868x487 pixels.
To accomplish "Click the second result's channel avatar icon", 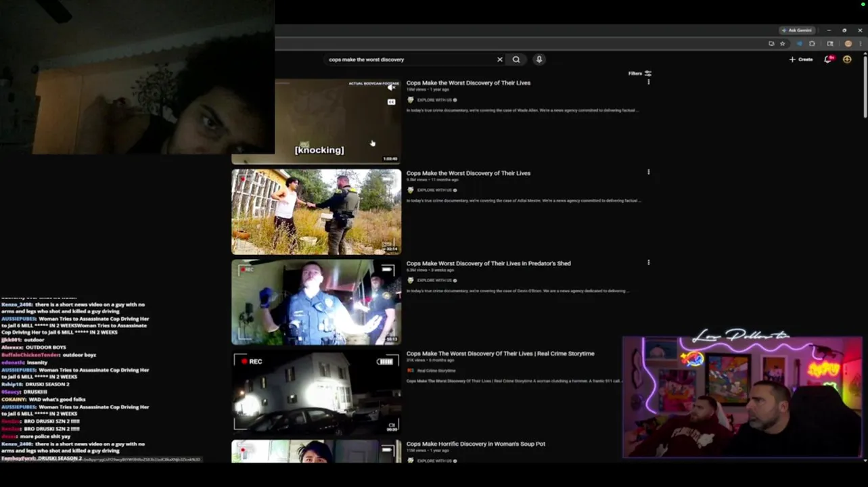I will (x=410, y=190).
